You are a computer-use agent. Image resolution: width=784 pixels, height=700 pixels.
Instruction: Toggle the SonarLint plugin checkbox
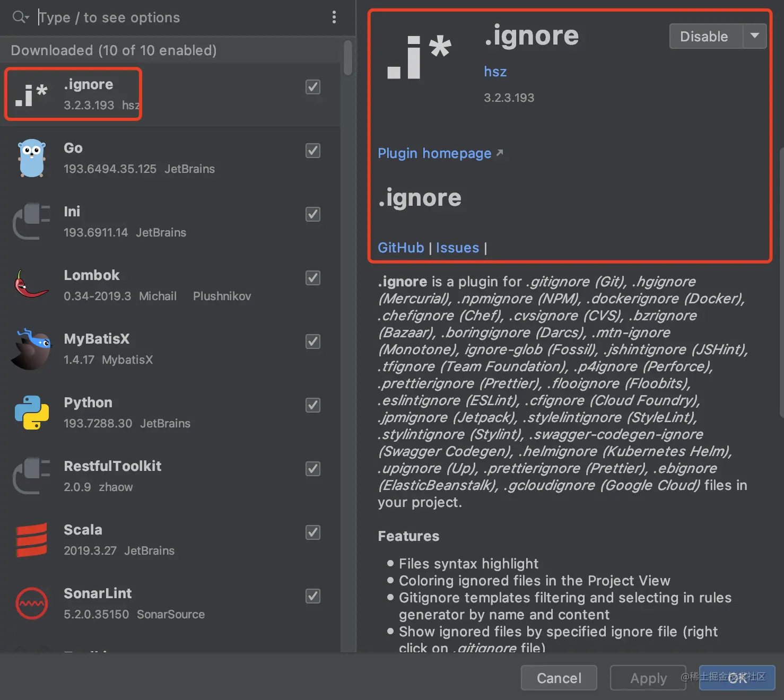313,596
